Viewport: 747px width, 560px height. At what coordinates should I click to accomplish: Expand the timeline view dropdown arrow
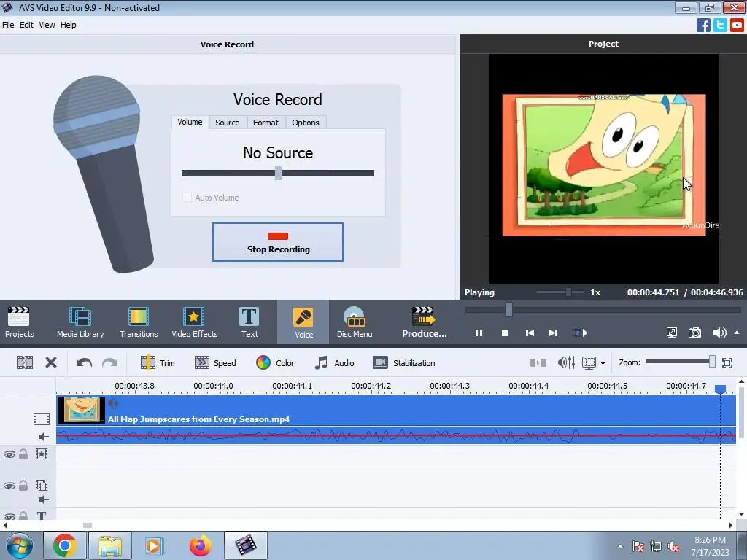tap(603, 363)
